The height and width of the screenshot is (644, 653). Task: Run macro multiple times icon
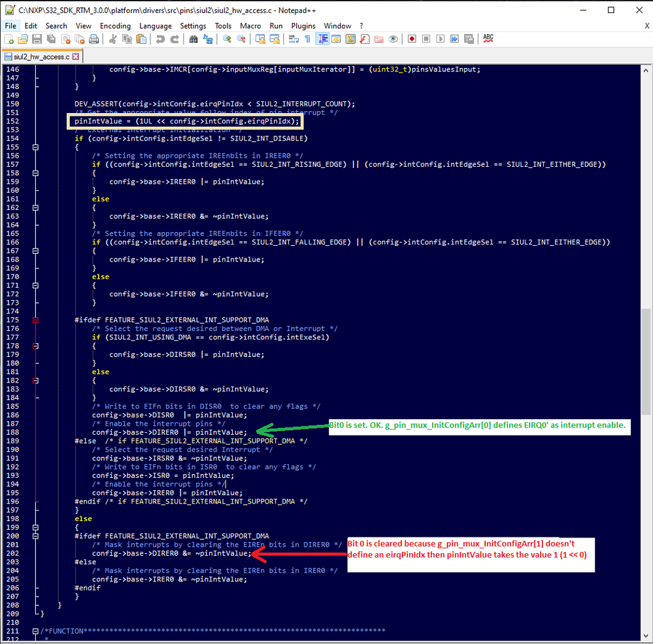[454, 39]
